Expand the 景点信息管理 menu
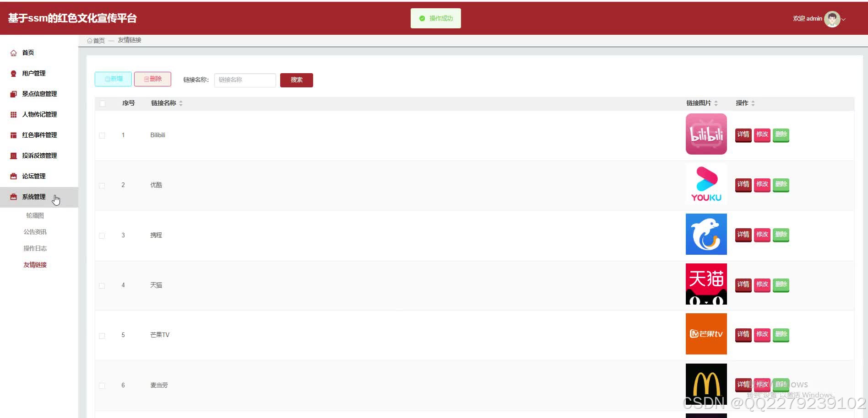 (39, 94)
